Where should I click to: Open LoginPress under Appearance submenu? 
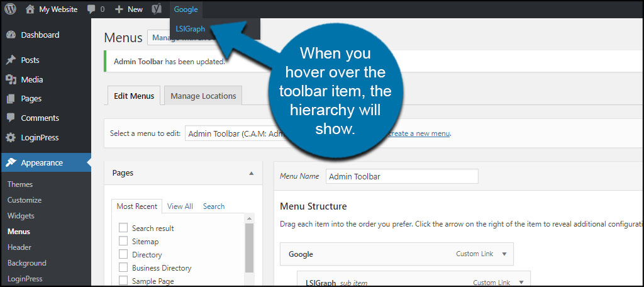(x=25, y=278)
